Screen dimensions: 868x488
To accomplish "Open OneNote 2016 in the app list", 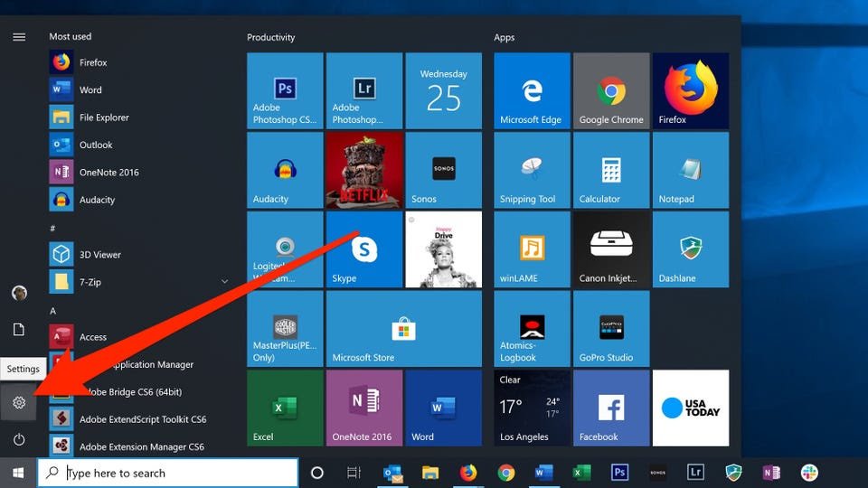I will click(x=138, y=172).
